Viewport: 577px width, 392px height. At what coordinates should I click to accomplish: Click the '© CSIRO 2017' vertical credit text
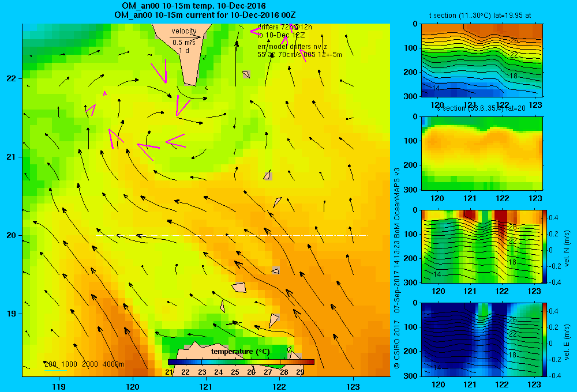coord(397,344)
